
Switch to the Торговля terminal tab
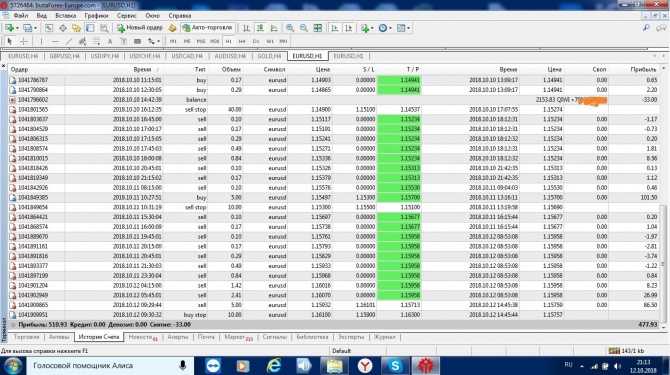[26, 337]
